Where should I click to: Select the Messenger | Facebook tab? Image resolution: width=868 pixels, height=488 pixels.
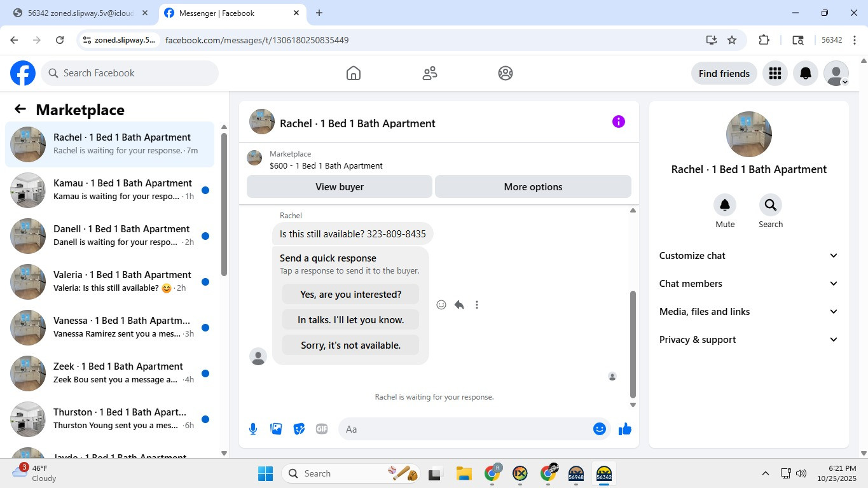coord(232,13)
